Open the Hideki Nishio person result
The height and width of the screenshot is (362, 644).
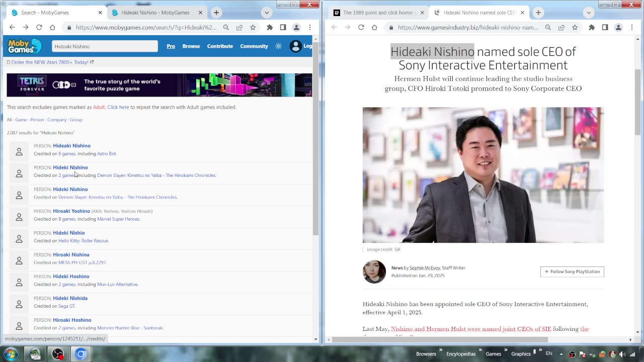click(69, 233)
